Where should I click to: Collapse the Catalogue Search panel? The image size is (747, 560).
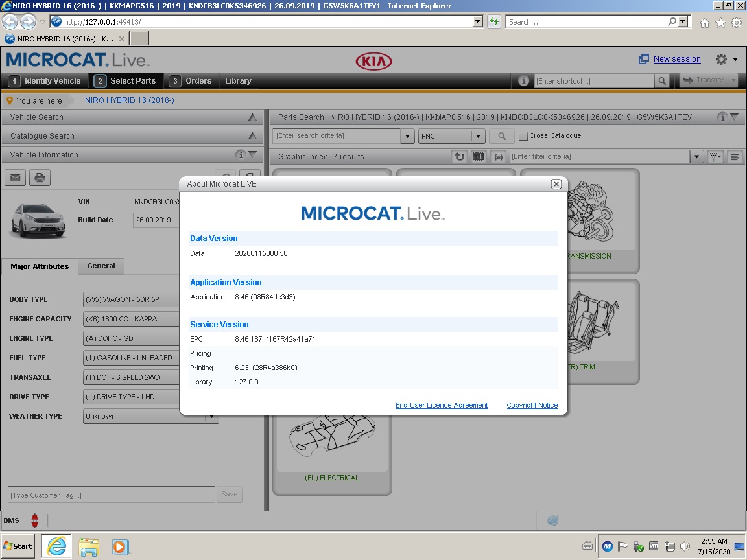pyautogui.click(x=252, y=136)
